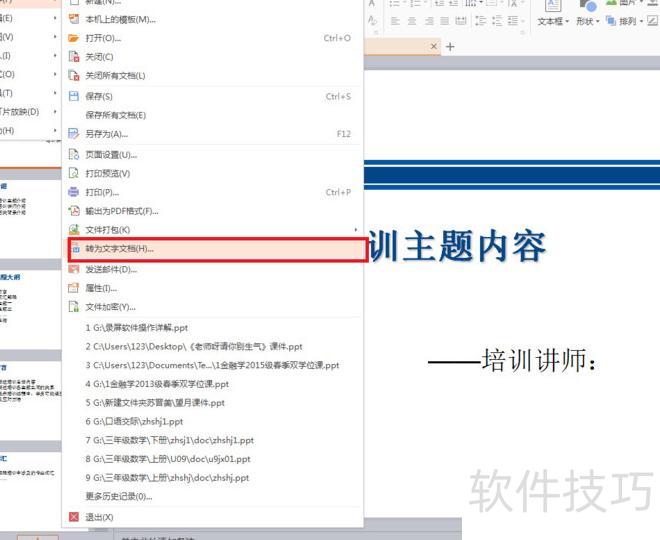
Task: Click the distributed alignment icon
Action: [461, 21]
